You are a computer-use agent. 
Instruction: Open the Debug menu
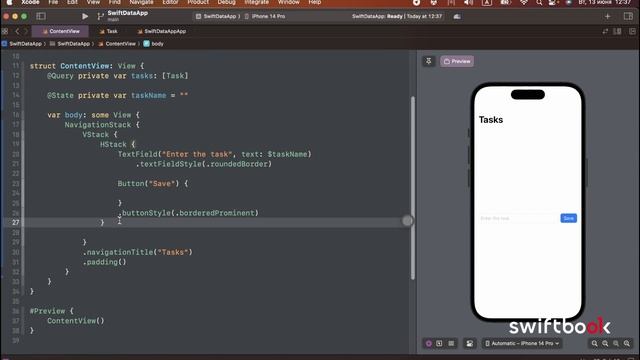point(226,2)
